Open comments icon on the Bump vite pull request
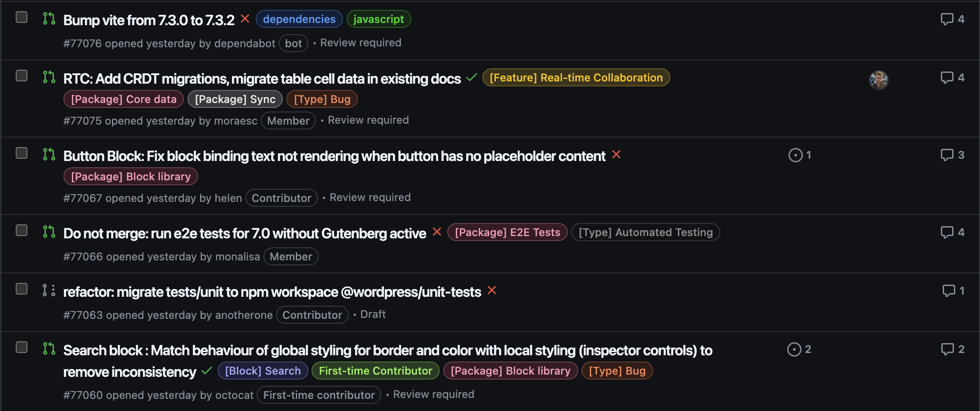Viewport: 980px width, 411px height. [949, 19]
